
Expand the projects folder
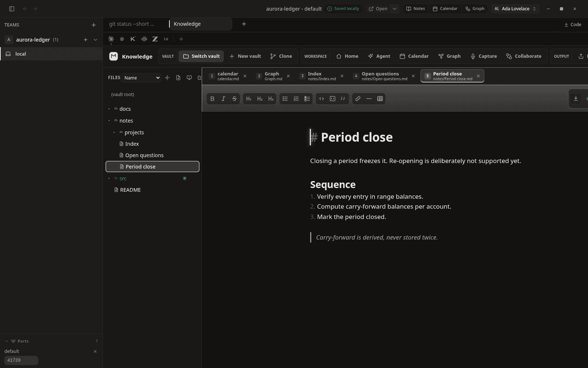114,132
